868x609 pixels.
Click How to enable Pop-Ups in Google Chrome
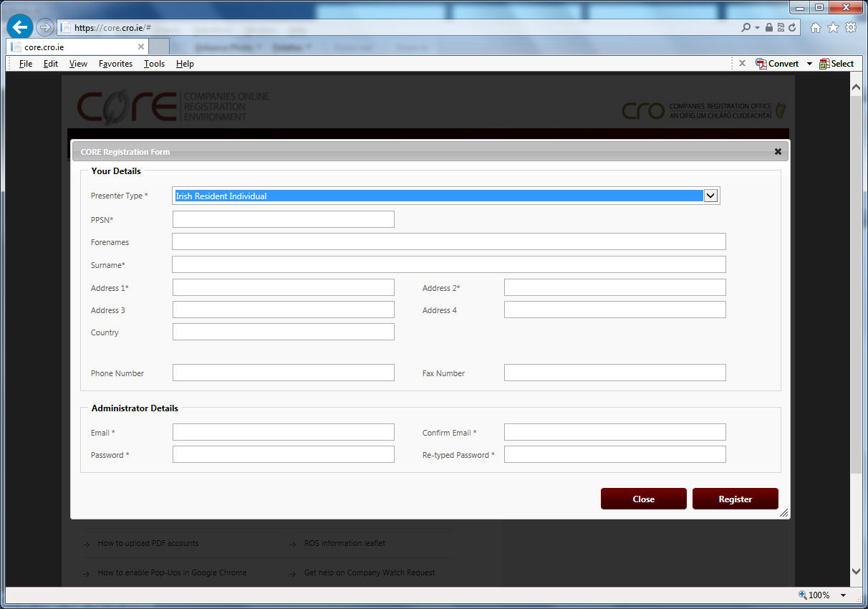pyautogui.click(x=172, y=572)
